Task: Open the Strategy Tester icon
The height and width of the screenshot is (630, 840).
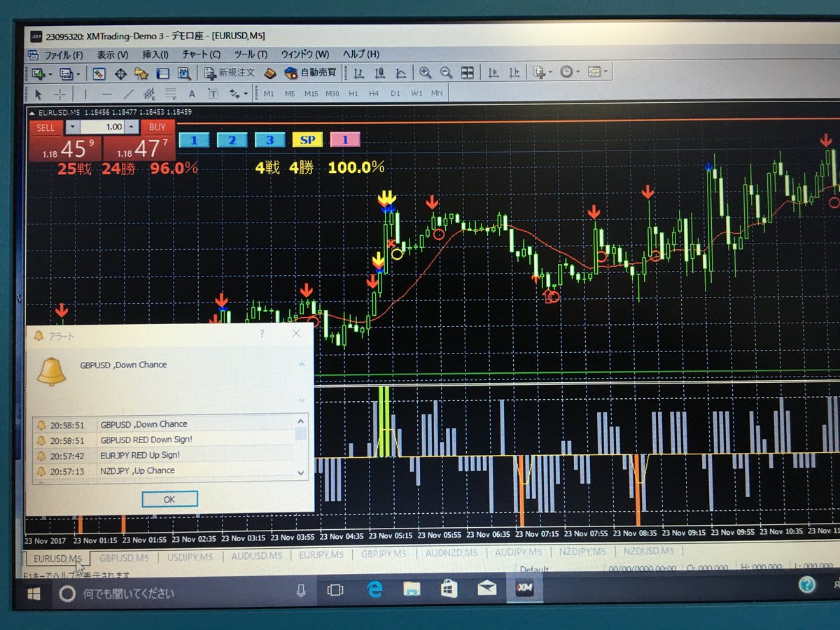Action: (184, 73)
